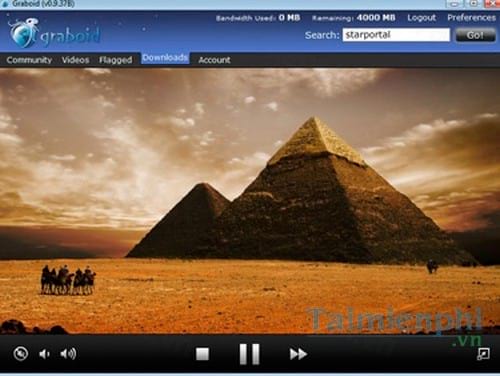Pause the playing video
Image resolution: width=500 pixels, height=376 pixels.
[x=250, y=354]
